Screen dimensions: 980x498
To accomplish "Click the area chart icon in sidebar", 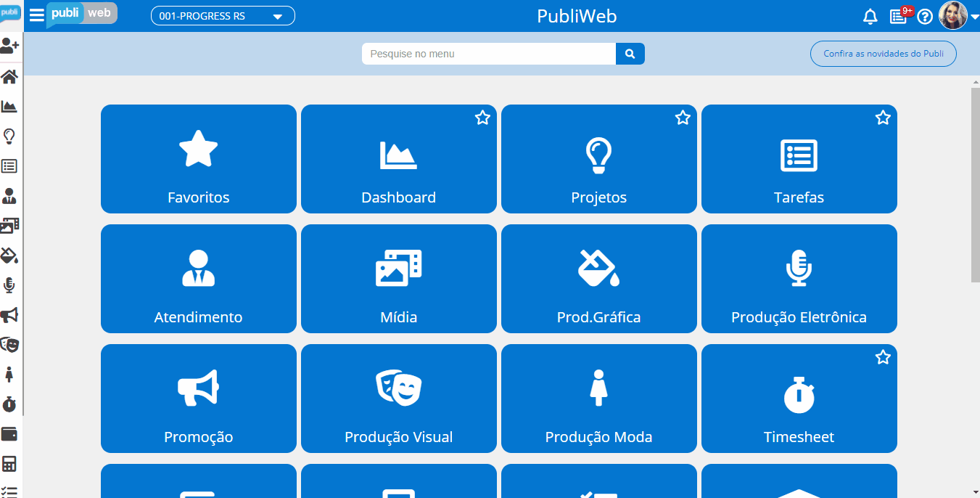I will [x=9, y=107].
